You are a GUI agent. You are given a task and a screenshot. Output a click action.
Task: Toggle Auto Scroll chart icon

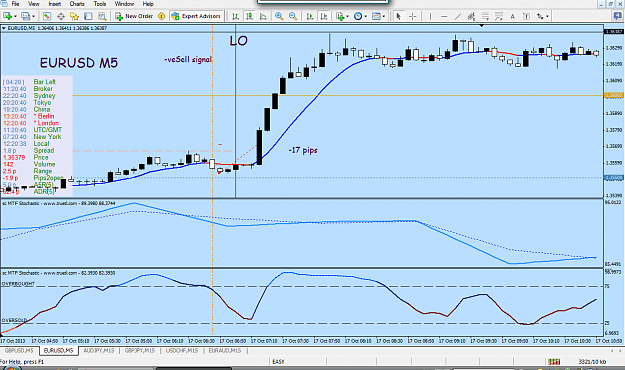[310, 16]
